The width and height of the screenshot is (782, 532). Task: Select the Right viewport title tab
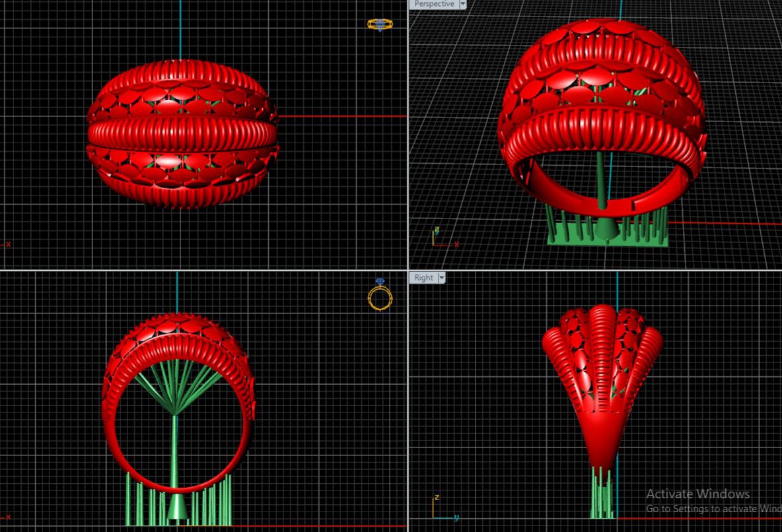click(424, 278)
